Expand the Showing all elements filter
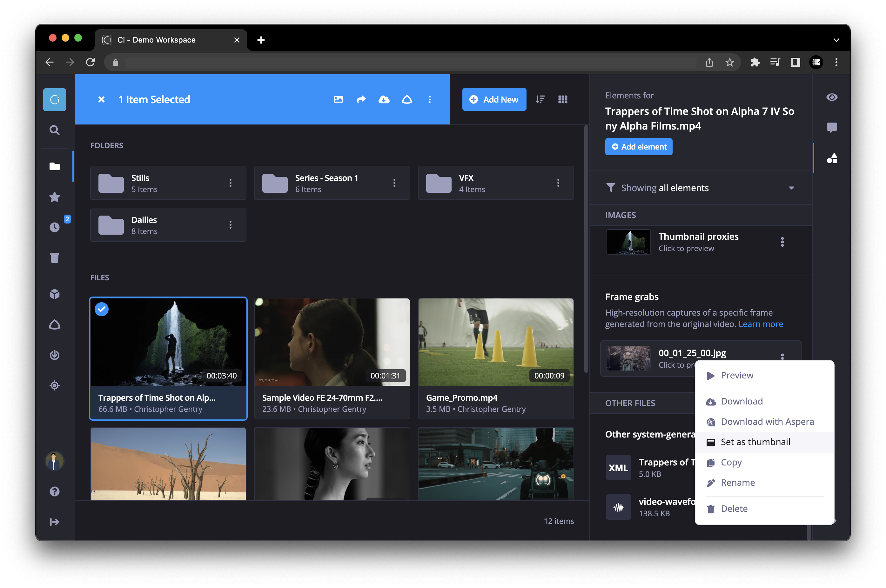This screenshot has height=588, width=886. [x=701, y=188]
